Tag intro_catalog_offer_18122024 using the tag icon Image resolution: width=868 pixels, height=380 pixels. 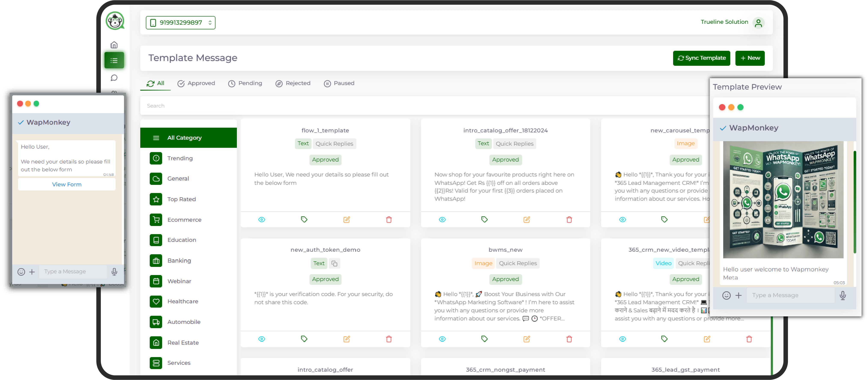pyautogui.click(x=484, y=220)
